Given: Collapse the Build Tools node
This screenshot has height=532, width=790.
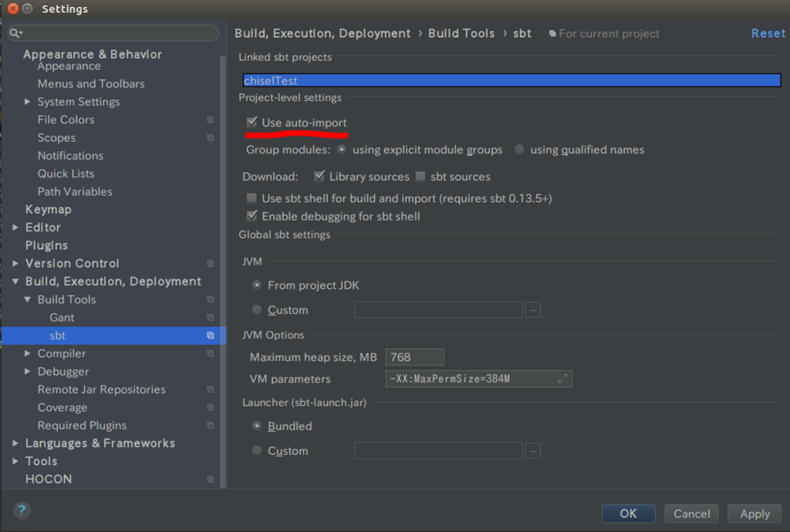Looking at the screenshot, I should (27, 299).
